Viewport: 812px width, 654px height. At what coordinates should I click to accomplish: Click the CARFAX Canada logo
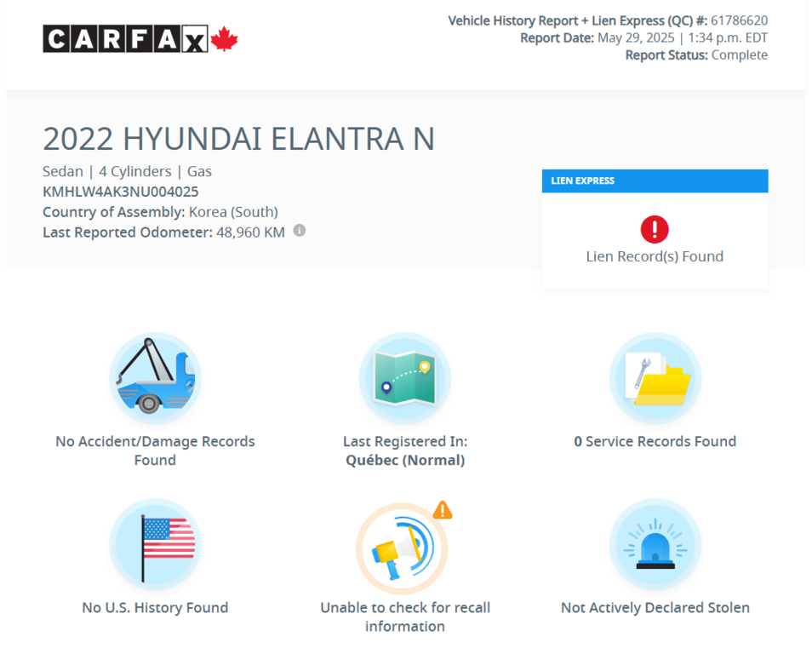pyautogui.click(x=140, y=39)
